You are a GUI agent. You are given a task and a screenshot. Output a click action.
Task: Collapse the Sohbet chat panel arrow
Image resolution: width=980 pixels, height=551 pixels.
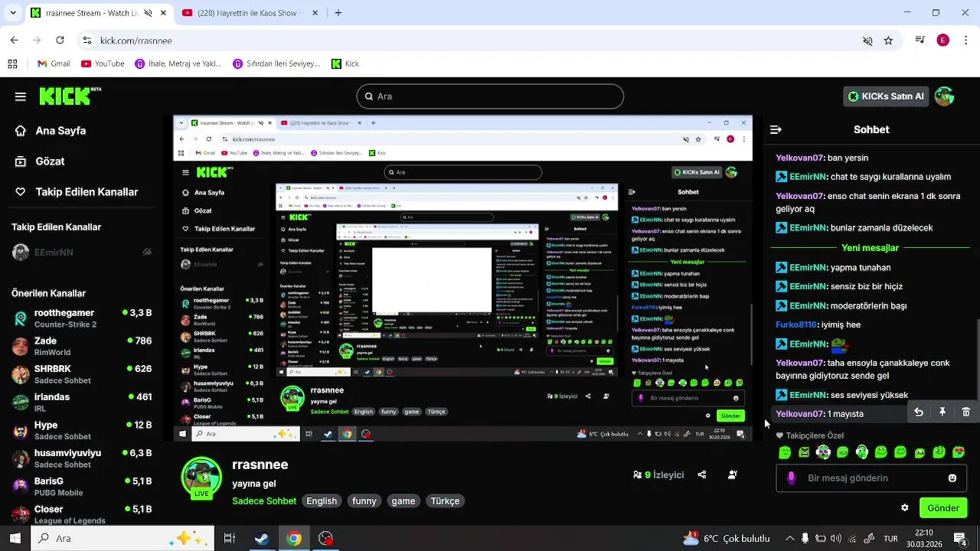coord(776,130)
